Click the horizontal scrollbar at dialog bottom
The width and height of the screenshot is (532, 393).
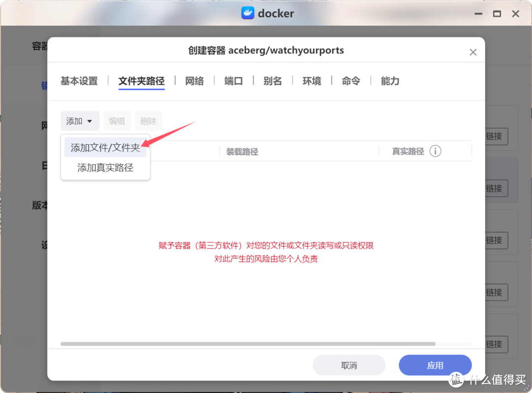(x=249, y=344)
